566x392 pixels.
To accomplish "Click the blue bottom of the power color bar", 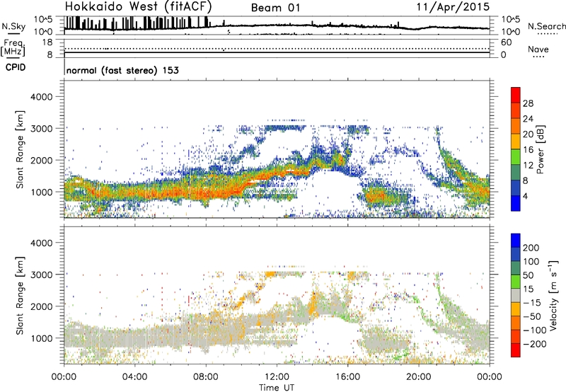I will point(516,203).
